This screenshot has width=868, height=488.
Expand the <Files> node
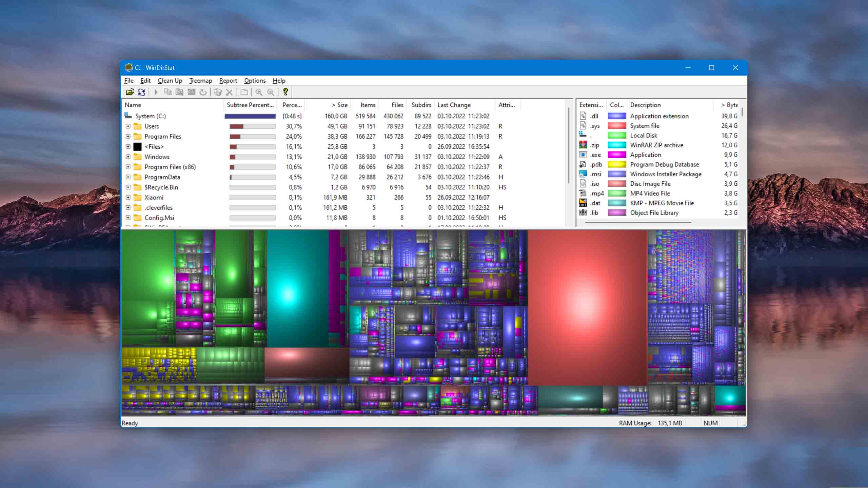coord(128,146)
